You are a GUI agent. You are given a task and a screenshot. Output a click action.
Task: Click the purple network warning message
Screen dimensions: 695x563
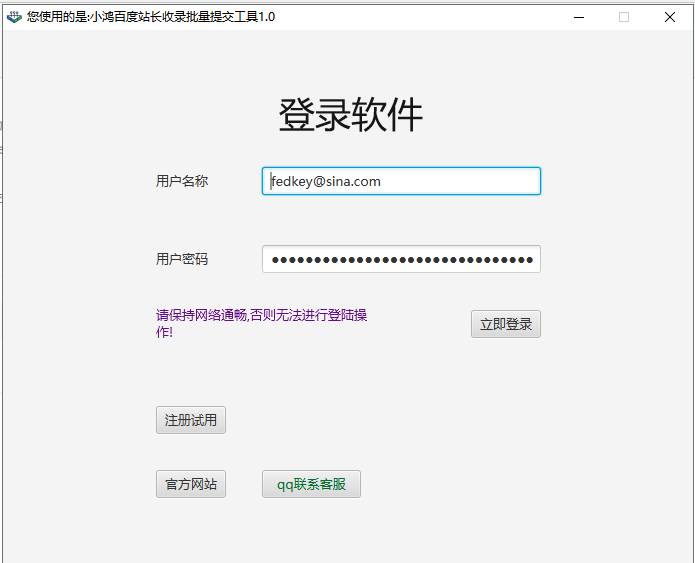(x=260, y=316)
